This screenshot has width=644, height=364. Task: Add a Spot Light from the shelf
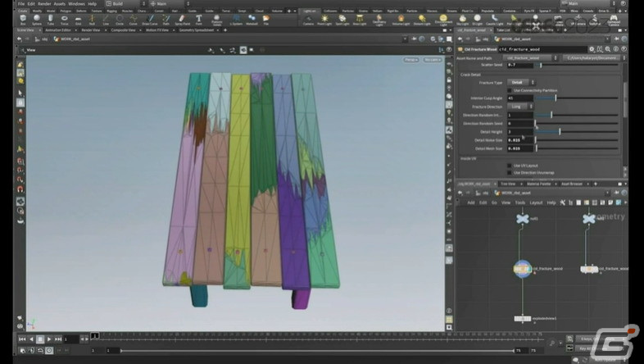tap(342, 20)
